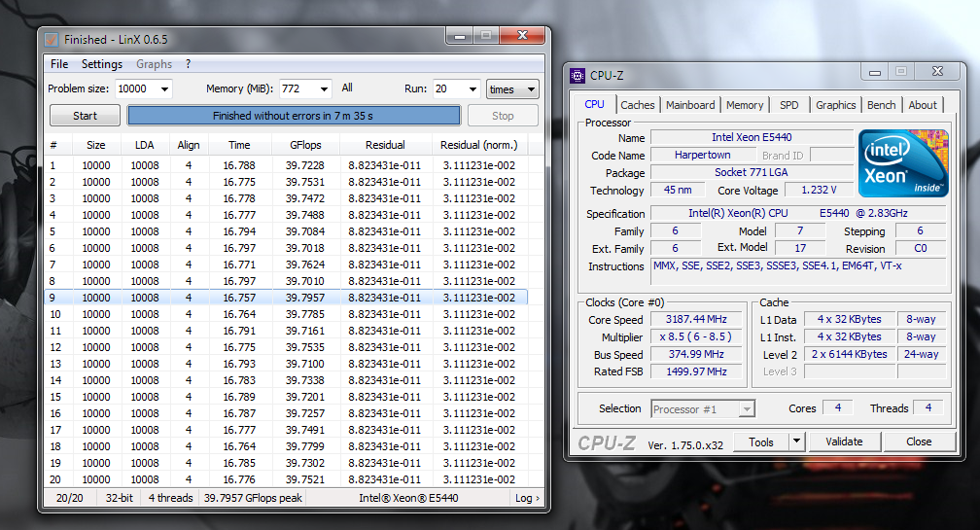The image size is (980, 530).
Task: Select run row 20 with 39.7521 GFlops
Action: 287,479
